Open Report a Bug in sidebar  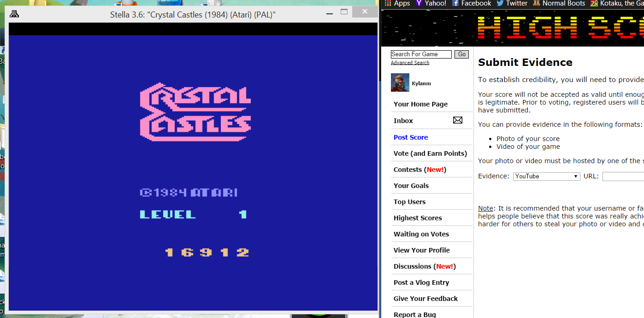[x=414, y=315]
